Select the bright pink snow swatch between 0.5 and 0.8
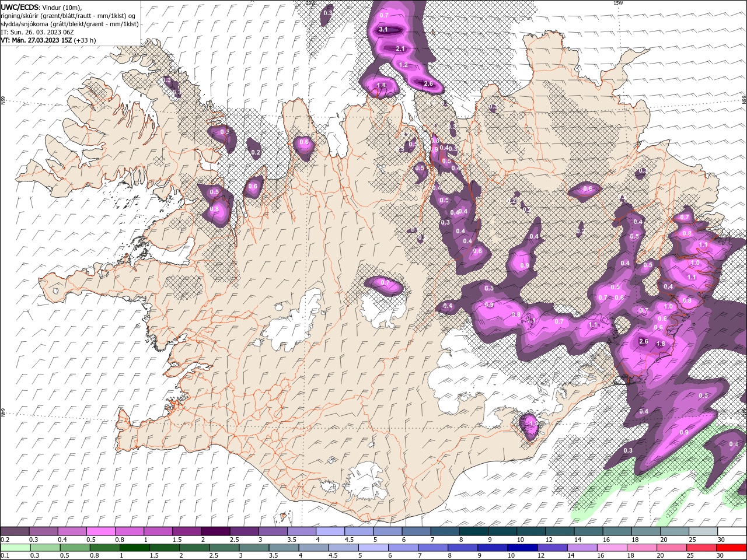747x560 pixels. pyautogui.click(x=101, y=531)
